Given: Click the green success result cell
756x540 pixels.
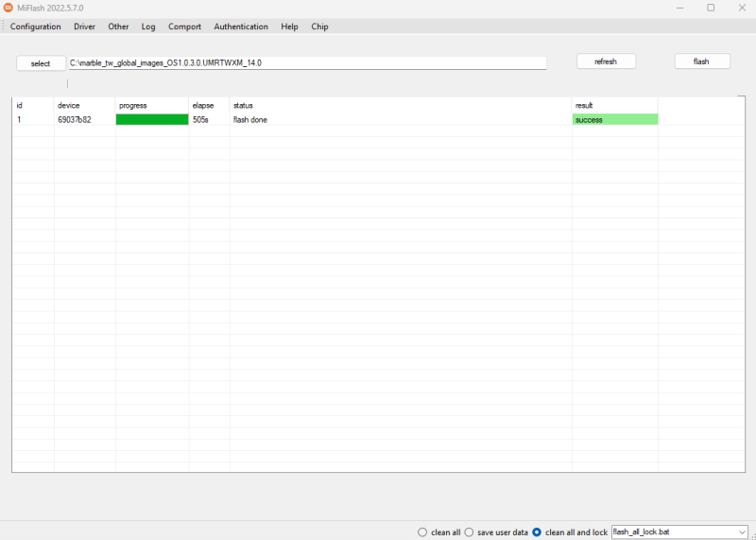Looking at the screenshot, I should click(x=615, y=120).
